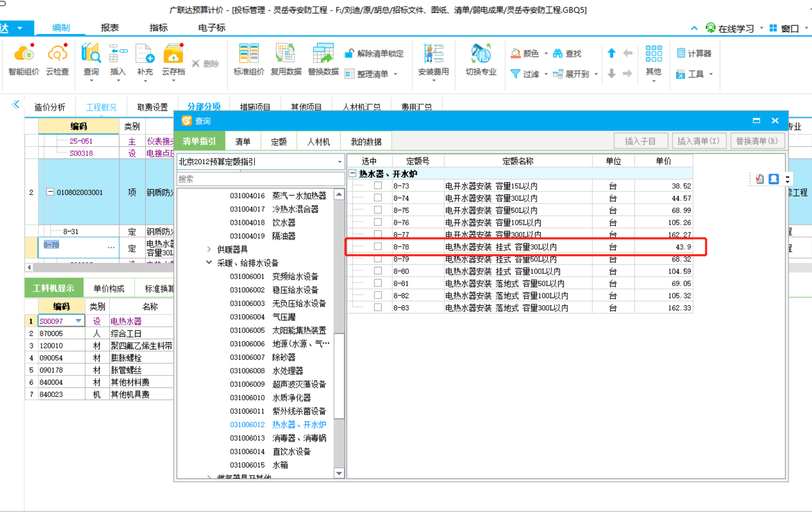The height and width of the screenshot is (512, 812).
Task: Open the 过滤 filter tool
Action: pos(529,74)
